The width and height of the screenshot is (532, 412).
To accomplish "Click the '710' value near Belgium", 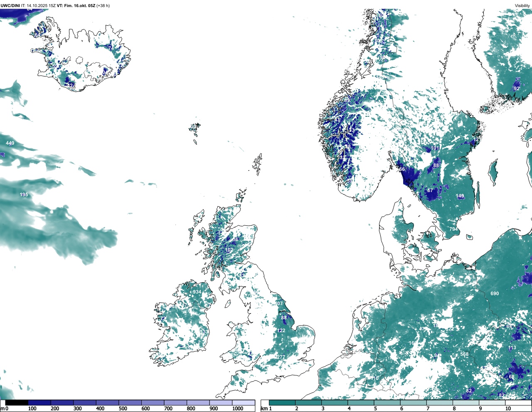I will [374, 379].
